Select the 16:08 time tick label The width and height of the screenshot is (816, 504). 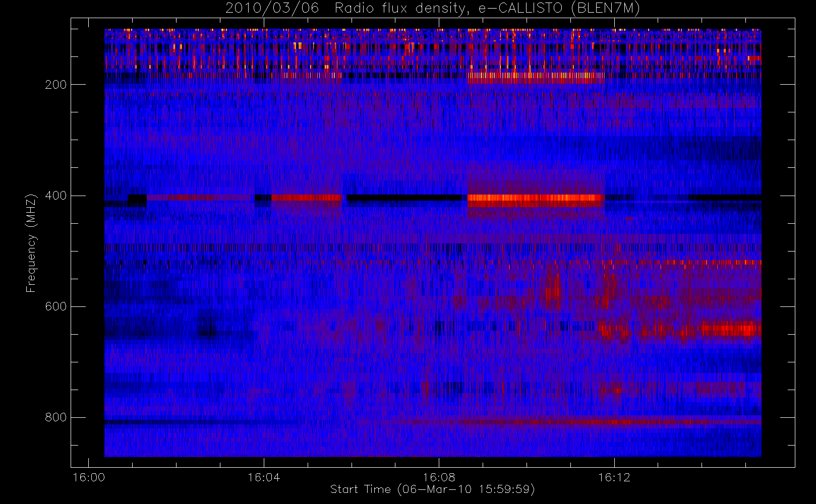(439, 477)
